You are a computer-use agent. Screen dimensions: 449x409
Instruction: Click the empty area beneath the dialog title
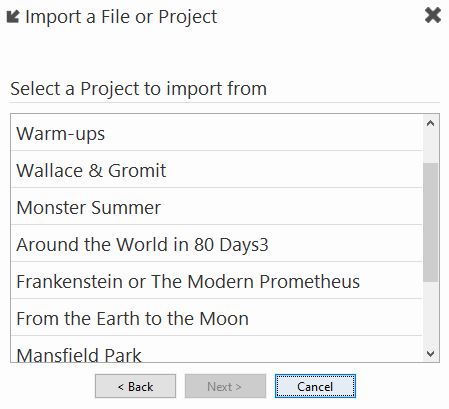point(224,52)
